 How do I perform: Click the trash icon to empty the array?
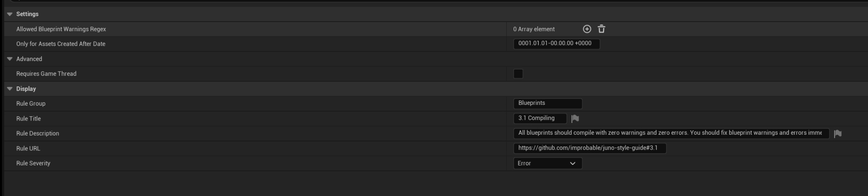point(601,29)
